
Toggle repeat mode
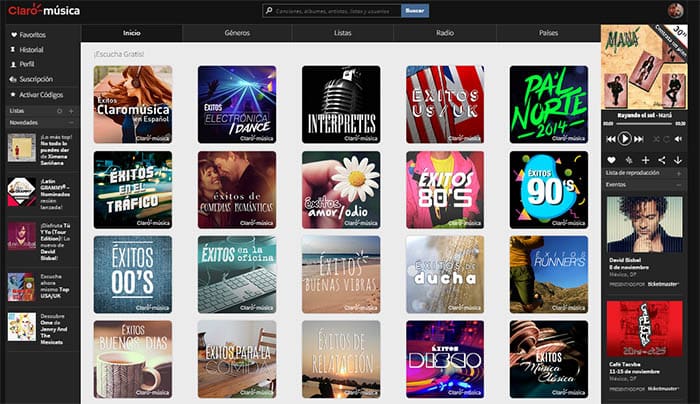coord(666,139)
